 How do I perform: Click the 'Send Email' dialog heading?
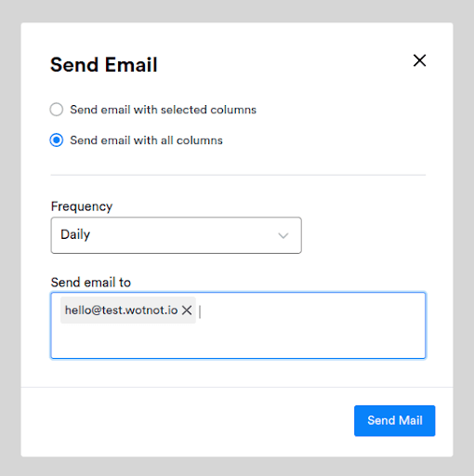click(104, 65)
